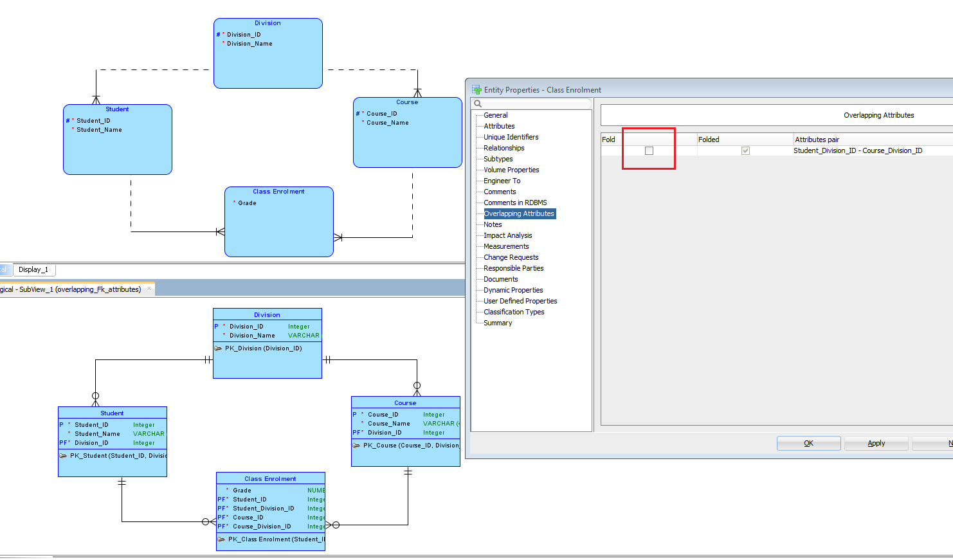Select Documents in properties tree
953x560 pixels.
(x=501, y=279)
